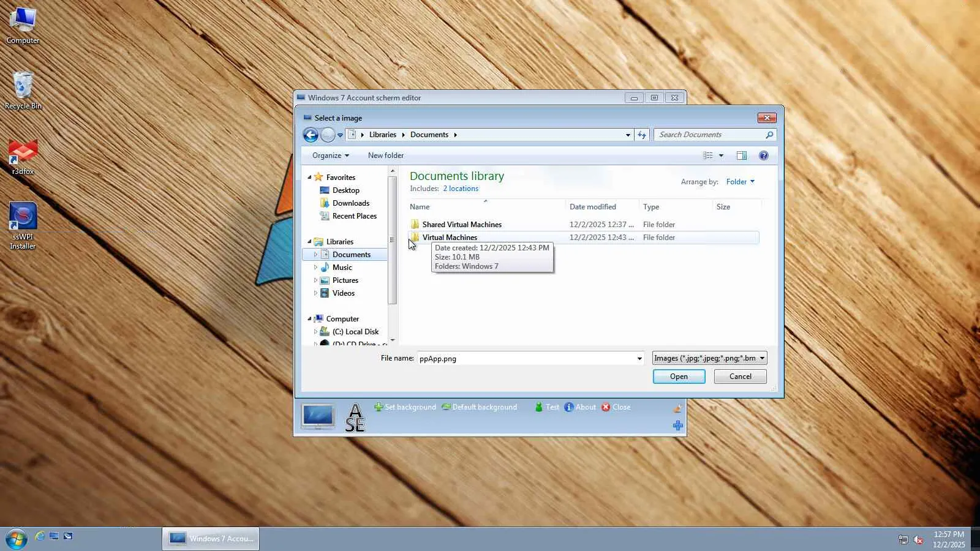Expand the (C:) Local Disk node
Viewport: 980px width, 551px height.
click(x=315, y=332)
